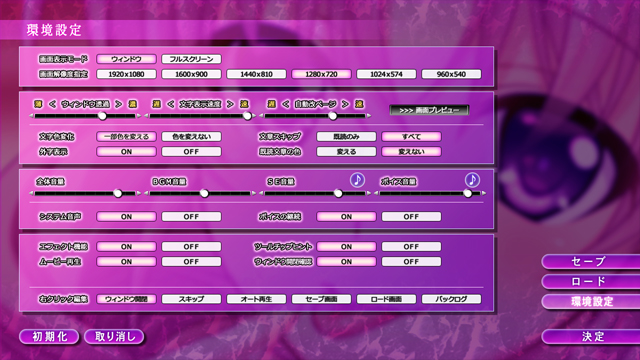640x360 pixels.
Task: Confirm settings with 決定 button
Action: 591,337
